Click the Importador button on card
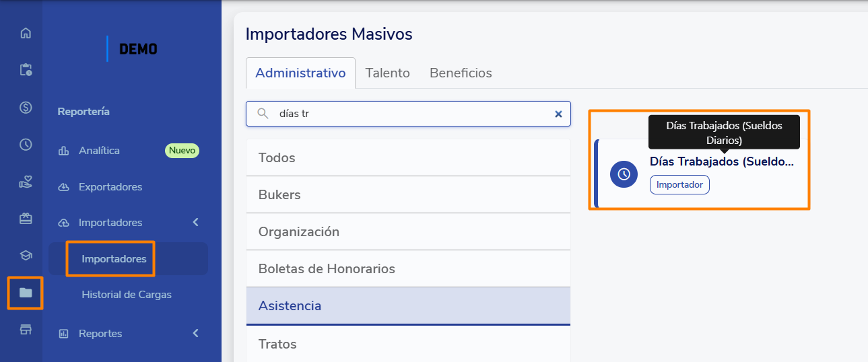 tap(679, 184)
